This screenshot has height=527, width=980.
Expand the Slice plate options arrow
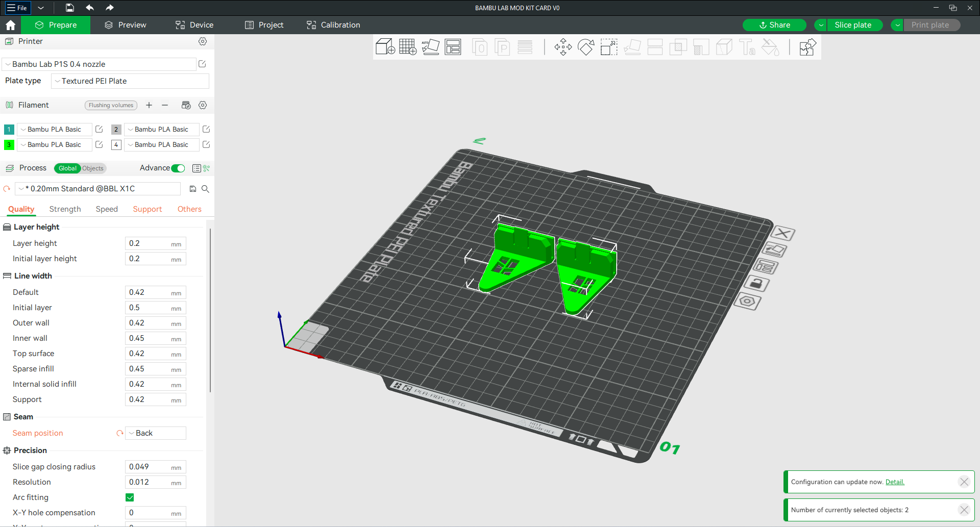[821, 25]
